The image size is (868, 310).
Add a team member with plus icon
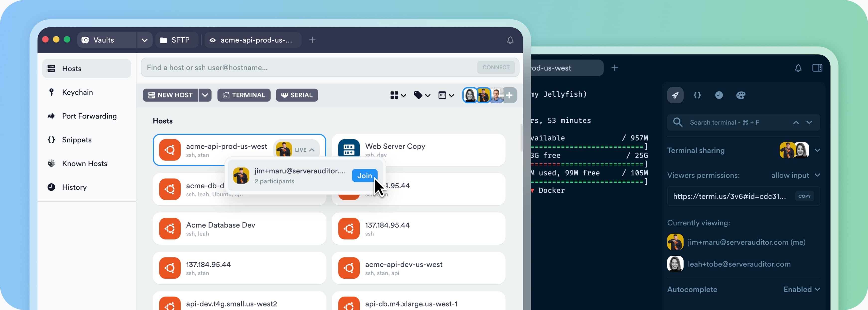click(x=509, y=95)
